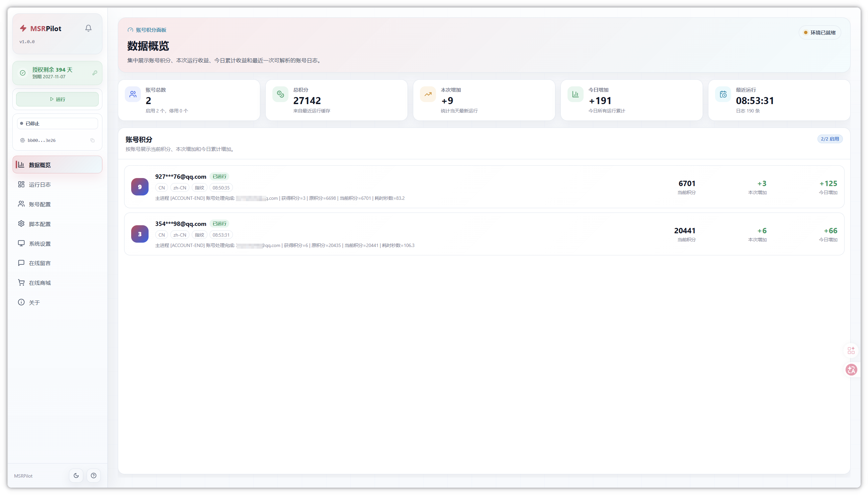Image resolution: width=868 pixels, height=495 pixels.
Task: Click the total points coin icon
Action: click(x=280, y=94)
